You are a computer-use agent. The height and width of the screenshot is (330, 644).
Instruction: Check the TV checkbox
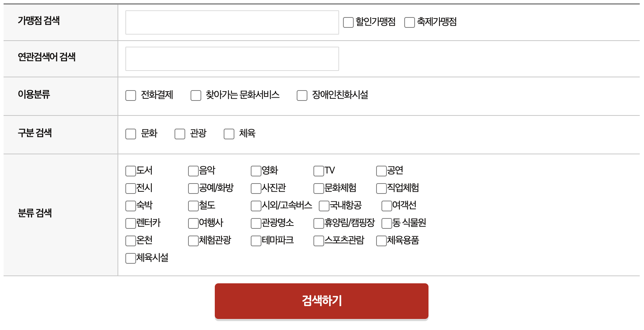coord(318,171)
